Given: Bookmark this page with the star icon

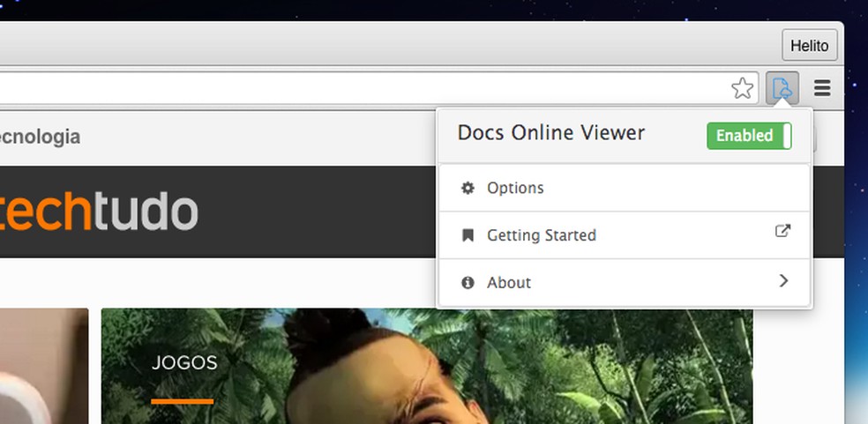Looking at the screenshot, I should 742,88.
